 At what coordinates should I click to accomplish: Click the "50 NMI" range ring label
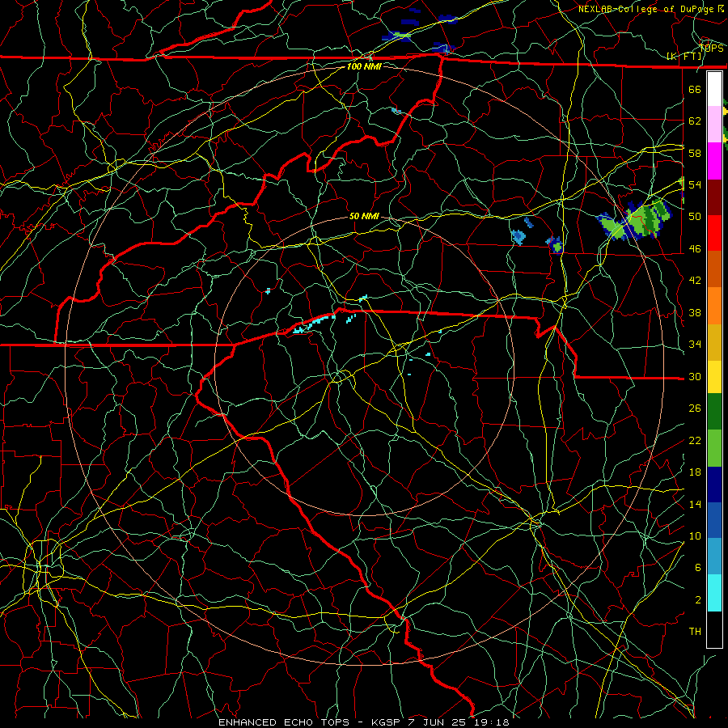pyautogui.click(x=364, y=216)
